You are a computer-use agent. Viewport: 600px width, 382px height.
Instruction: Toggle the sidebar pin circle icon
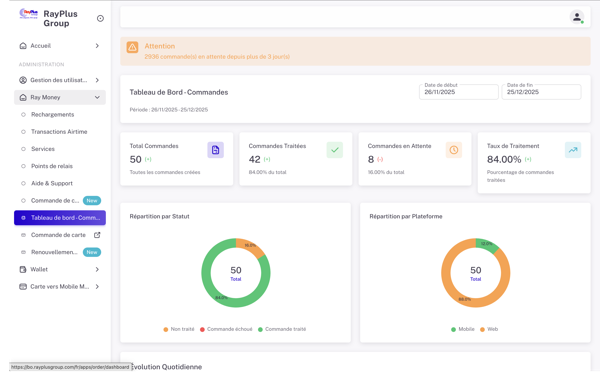100,18
